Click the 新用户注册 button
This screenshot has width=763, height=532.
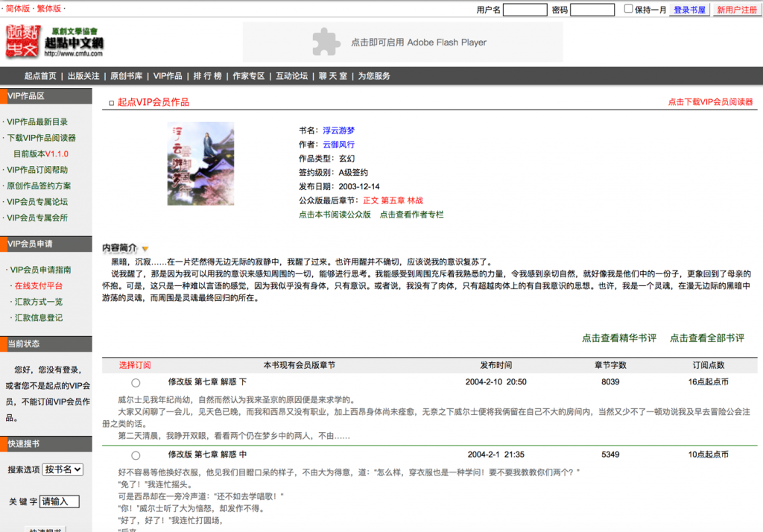pos(737,10)
